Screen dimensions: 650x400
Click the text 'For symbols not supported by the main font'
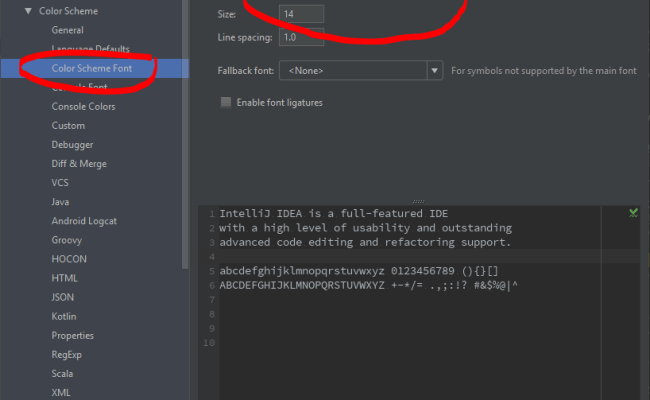[544, 71]
